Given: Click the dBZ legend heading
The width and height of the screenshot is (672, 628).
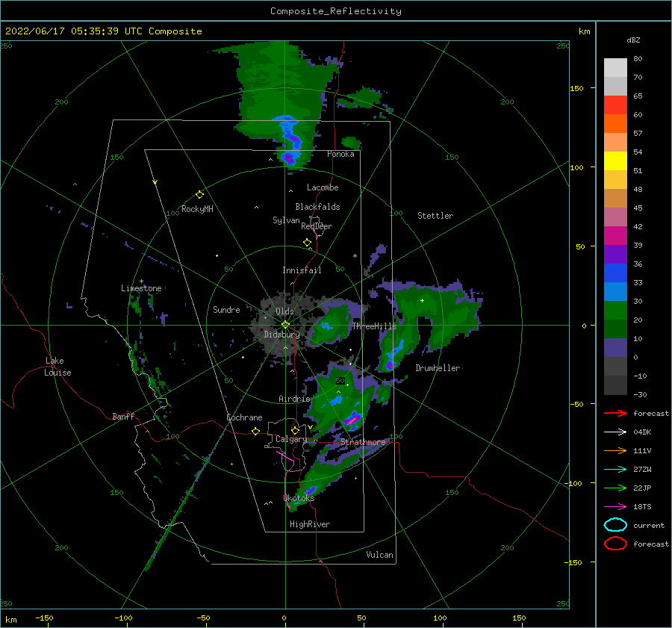Looking at the screenshot, I should [633, 40].
